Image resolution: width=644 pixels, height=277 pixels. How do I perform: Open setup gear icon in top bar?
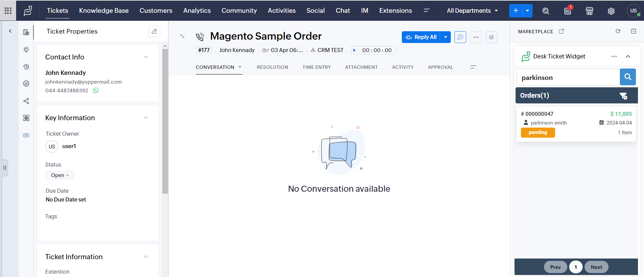611,11
